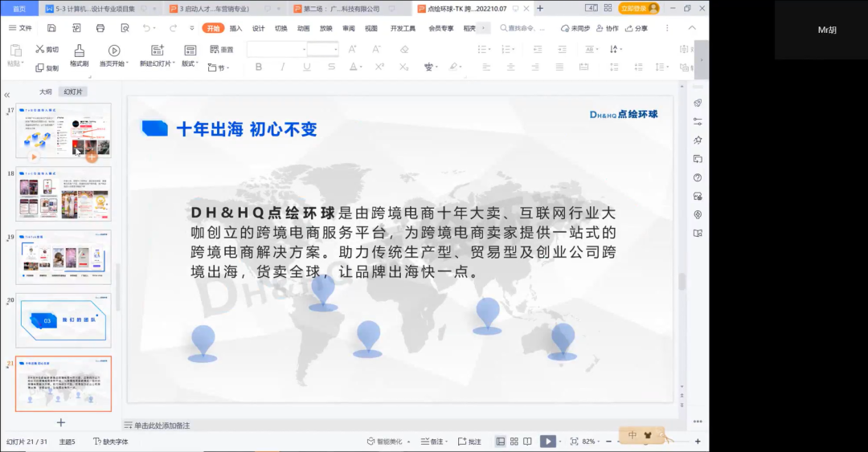Click Decrease Indent icon
This screenshot has width=868, height=452.
[x=538, y=49]
